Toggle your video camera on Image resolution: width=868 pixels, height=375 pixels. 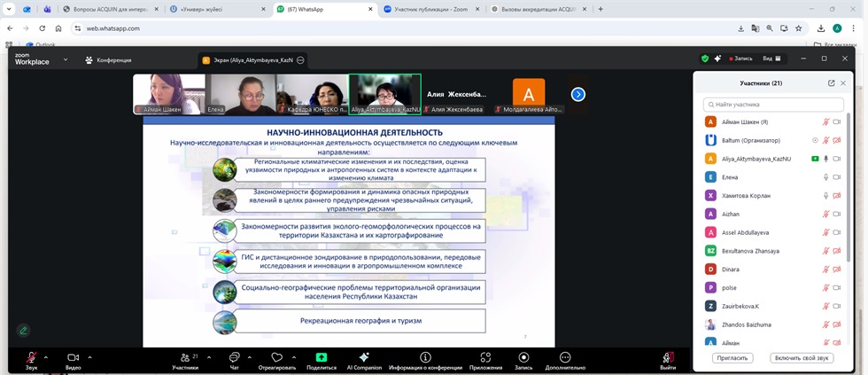click(x=73, y=357)
